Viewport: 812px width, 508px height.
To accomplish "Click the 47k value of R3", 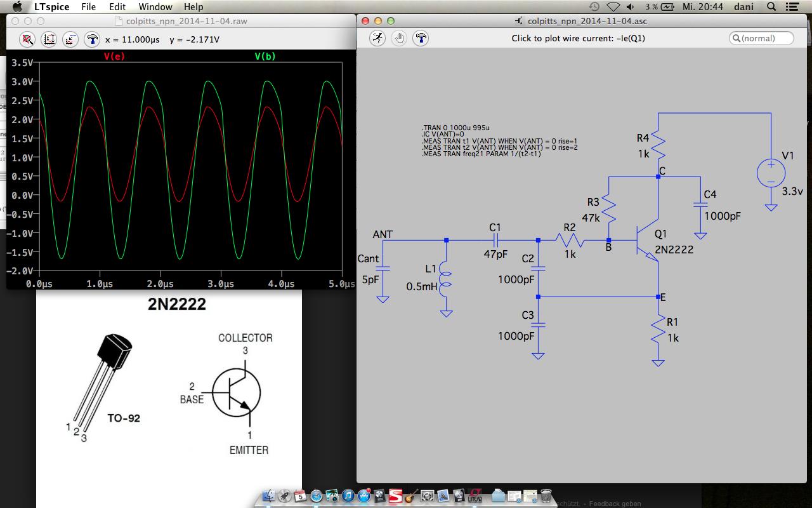I will click(591, 217).
